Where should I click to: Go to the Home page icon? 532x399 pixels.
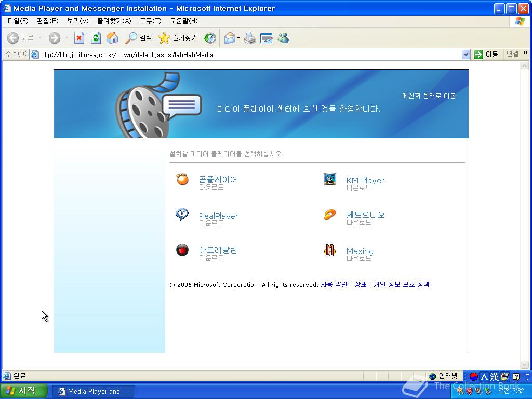click(x=112, y=37)
